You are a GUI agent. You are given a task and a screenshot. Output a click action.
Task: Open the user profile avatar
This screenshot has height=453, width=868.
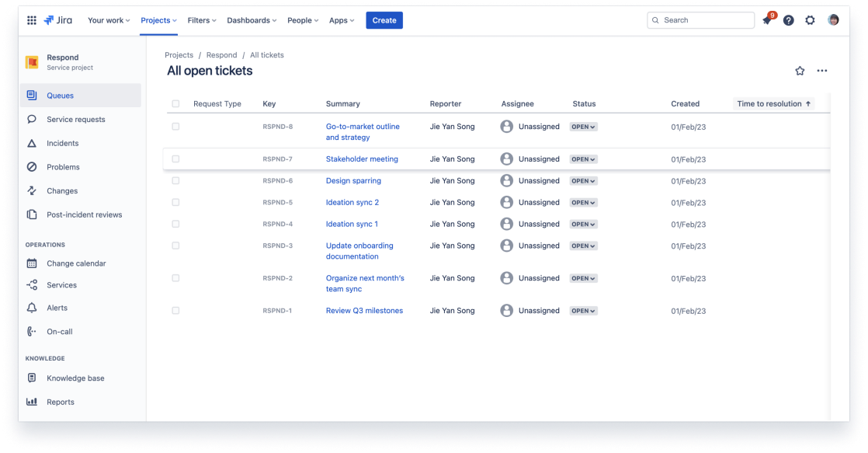pos(833,20)
